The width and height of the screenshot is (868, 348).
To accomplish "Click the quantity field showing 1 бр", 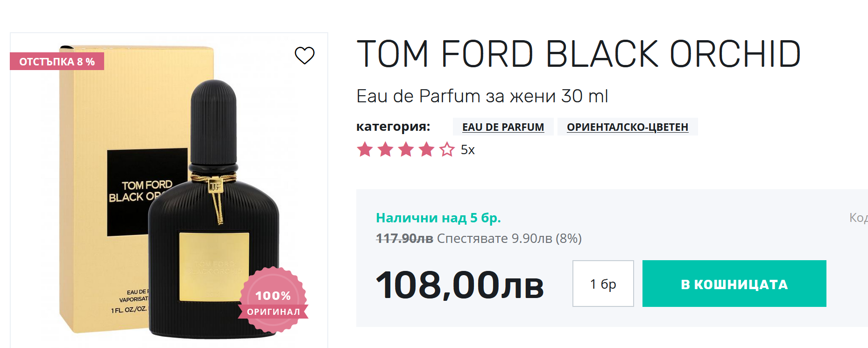I will (603, 284).
